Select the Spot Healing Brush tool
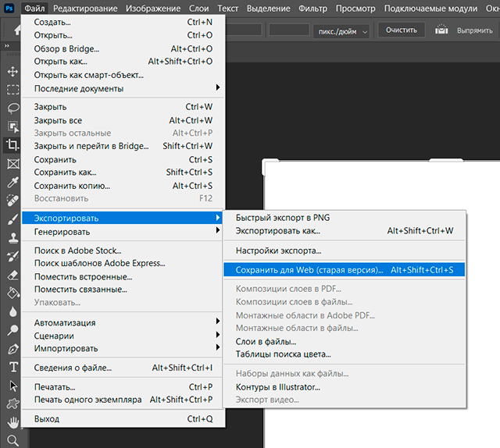The height and width of the screenshot is (448, 500). (x=12, y=201)
